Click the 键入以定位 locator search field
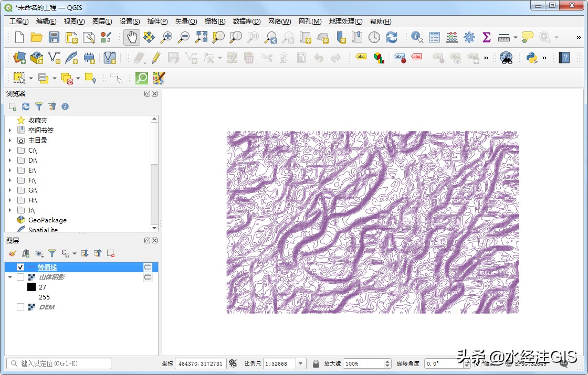Screen dimensions: 588x375 click(x=59, y=363)
